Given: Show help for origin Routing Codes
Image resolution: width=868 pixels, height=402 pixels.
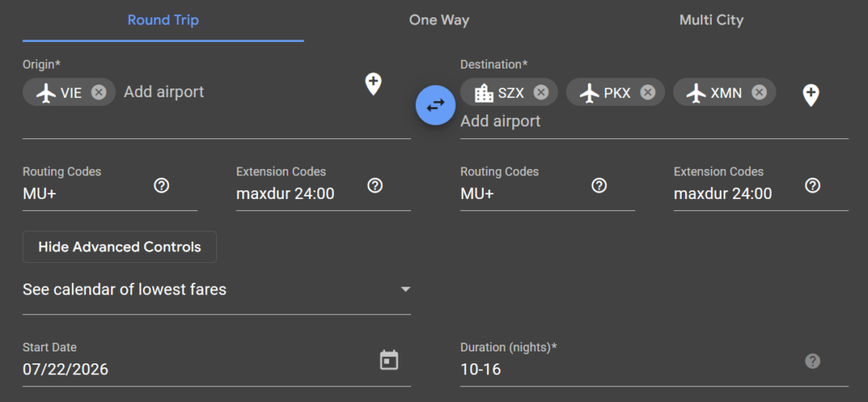Looking at the screenshot, I should click(161, 186).
